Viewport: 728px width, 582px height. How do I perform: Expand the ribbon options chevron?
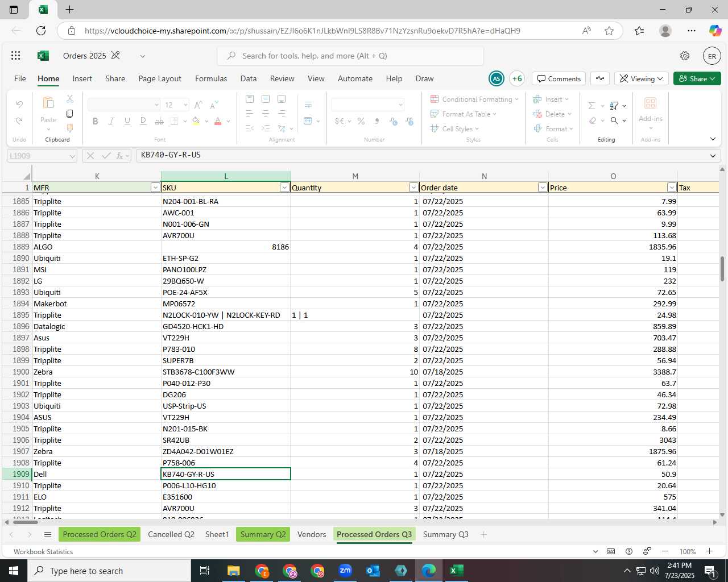coord(713,139)
